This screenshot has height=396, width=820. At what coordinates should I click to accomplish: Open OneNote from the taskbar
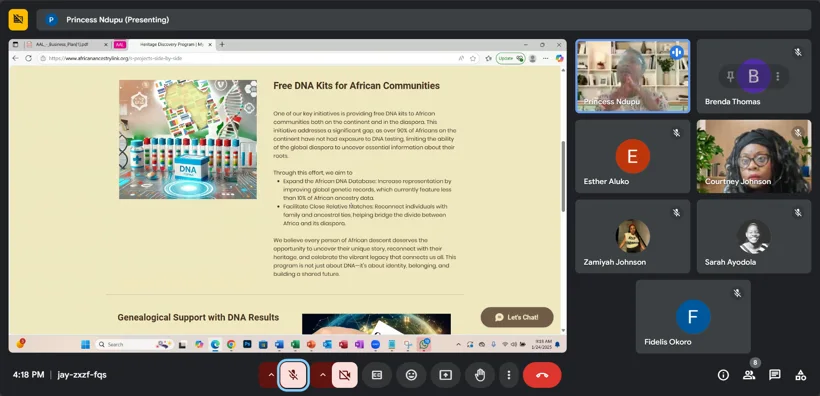[x=359, y=344]
